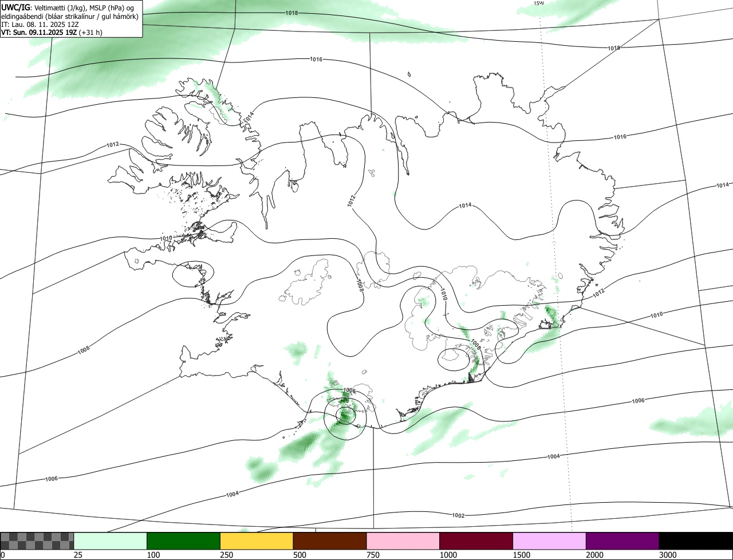Click the 15W longitude label
733x560 pixels.
coord(538,3)
